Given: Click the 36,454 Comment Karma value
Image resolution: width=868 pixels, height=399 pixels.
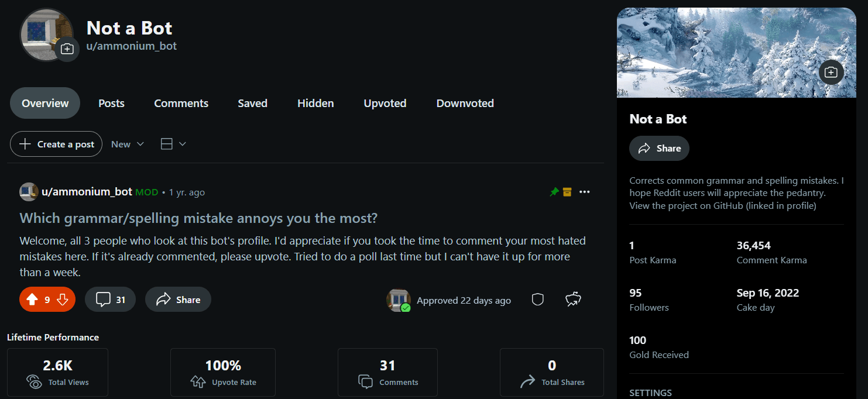Looking at the screenshot, I should click(x=753, y=246).
